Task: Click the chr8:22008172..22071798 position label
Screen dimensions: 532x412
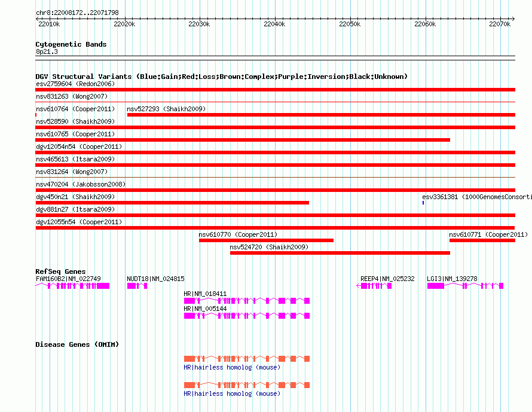Action: 77,13
